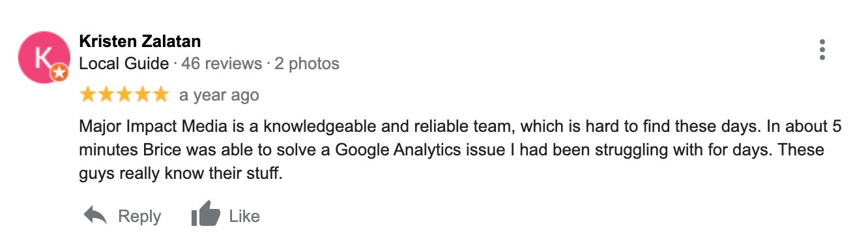Screen dimensions: 868x252
Task: Select the third yellow rating star
Action: (x=124, y=95)
